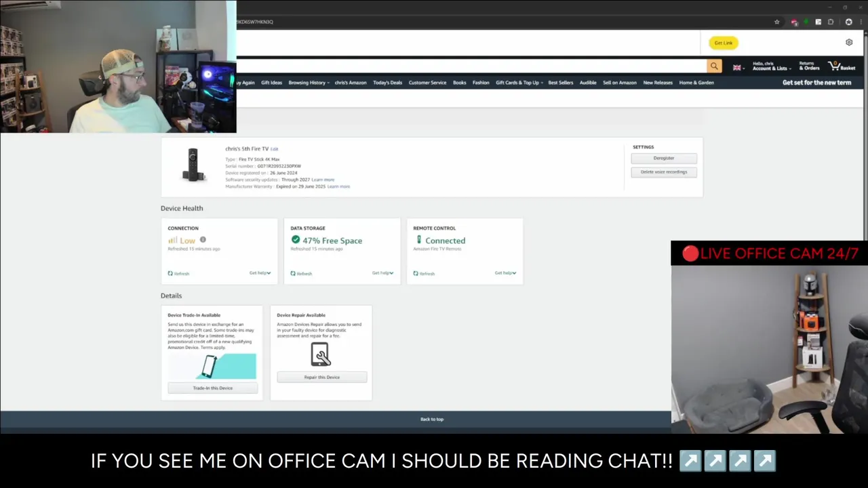Open Customer Service in nav bar
The image size is (868, 488).
(x=427, y=83)
